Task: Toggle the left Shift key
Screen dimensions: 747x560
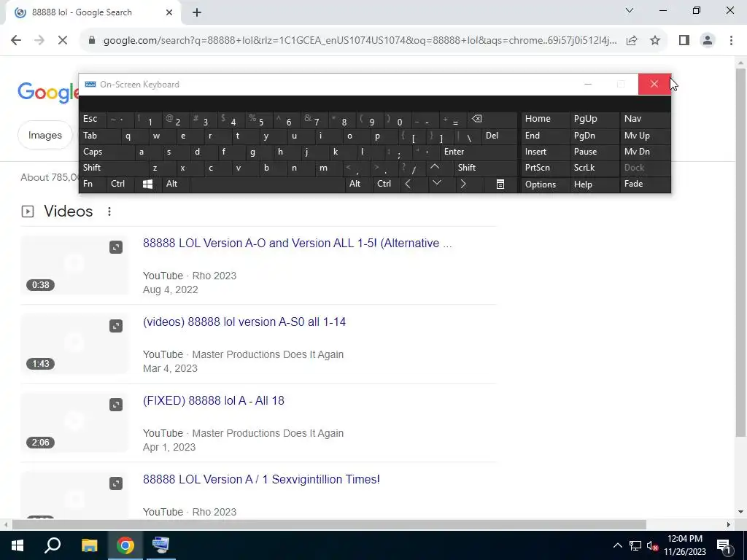Action: tap(113, 168)
